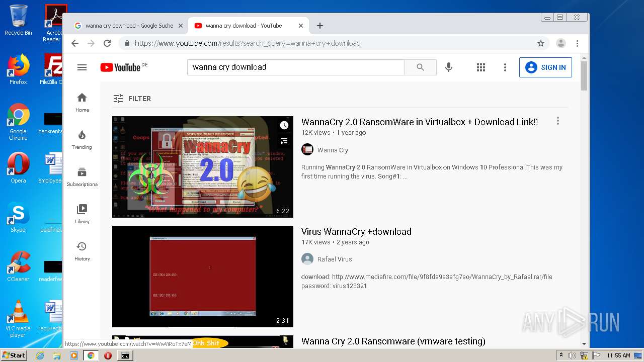Reload the page in Chrome
The height and width of the screenshot is (362, 644).
(107, 43)
